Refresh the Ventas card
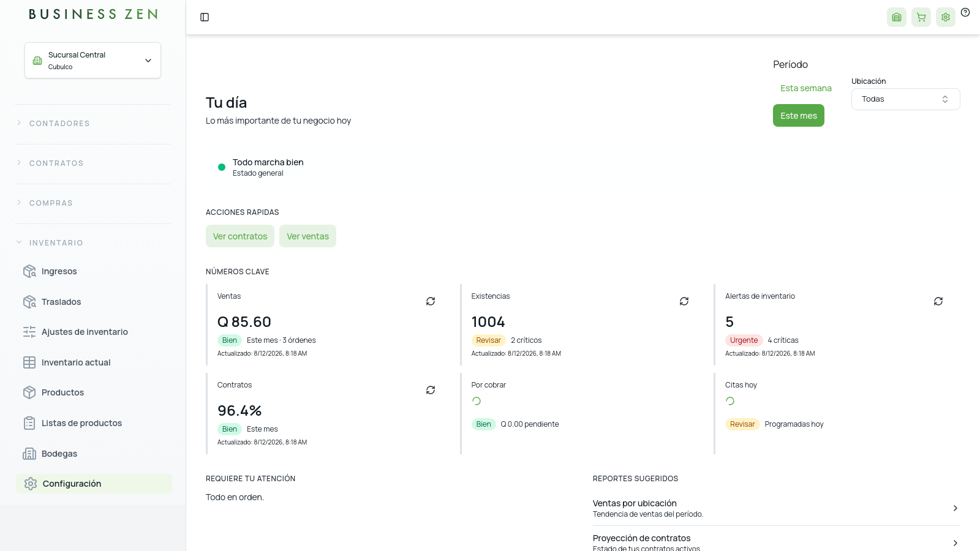The width and height of the screenshot is (980, 551). tap(431, 301)
